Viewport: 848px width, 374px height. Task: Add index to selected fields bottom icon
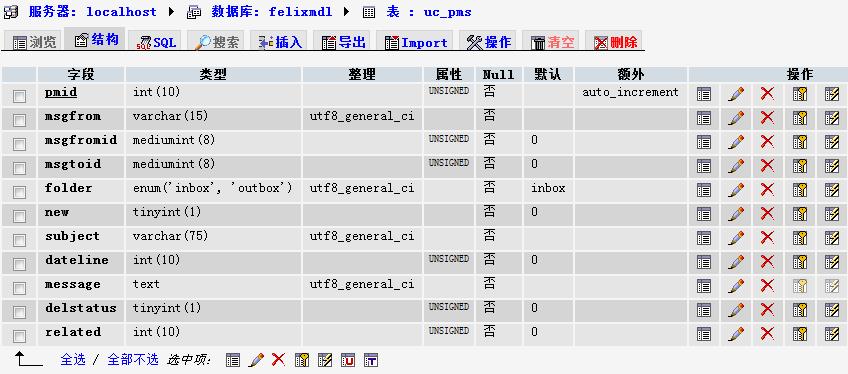[324, 360]
